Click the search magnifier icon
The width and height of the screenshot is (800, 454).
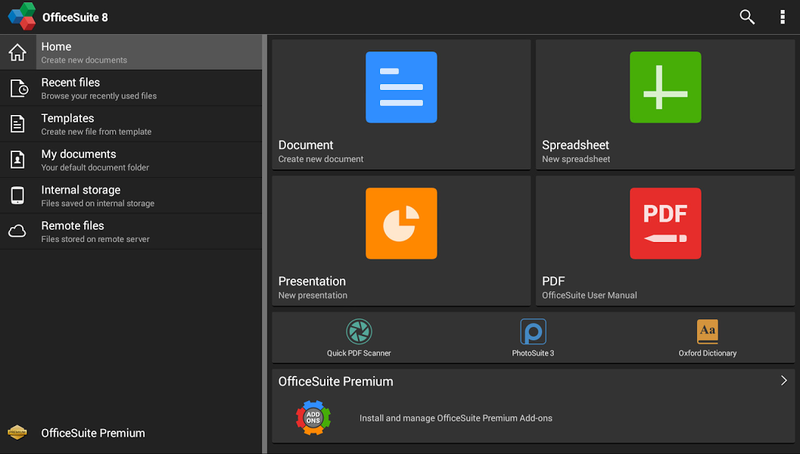pos(747,17)
